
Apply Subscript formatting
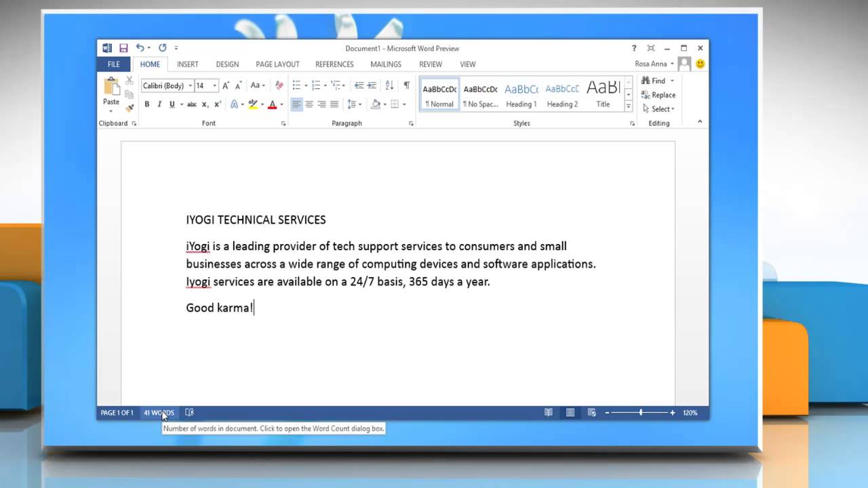pos(206,104)
